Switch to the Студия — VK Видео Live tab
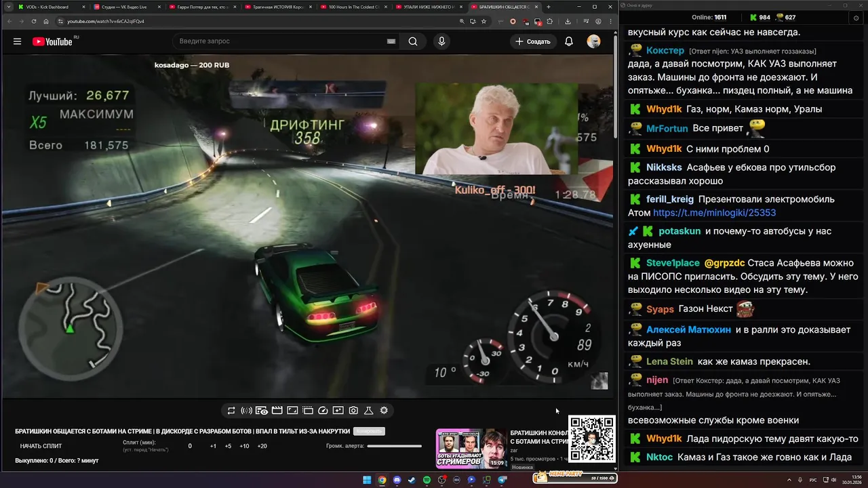868x488 pixels. coord(127,7)
